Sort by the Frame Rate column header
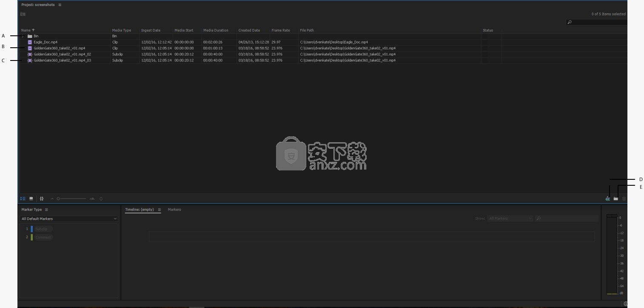644x308 pixels. point(281,30)
